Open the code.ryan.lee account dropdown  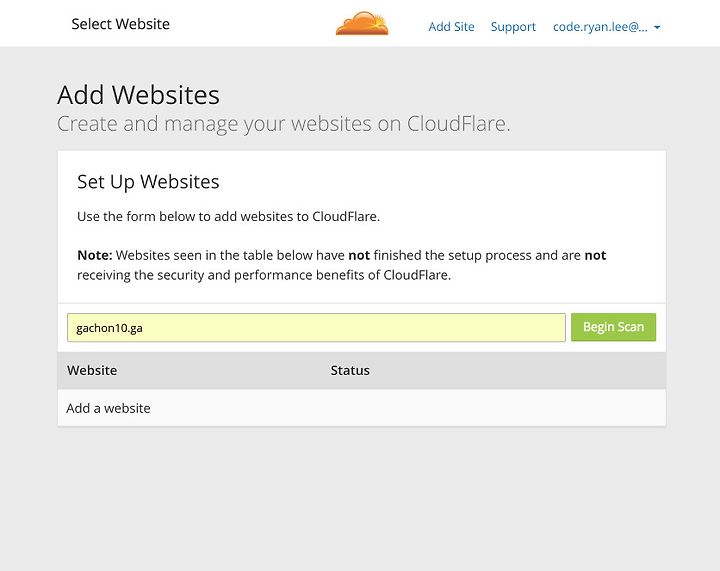click(x=607, y=27)
